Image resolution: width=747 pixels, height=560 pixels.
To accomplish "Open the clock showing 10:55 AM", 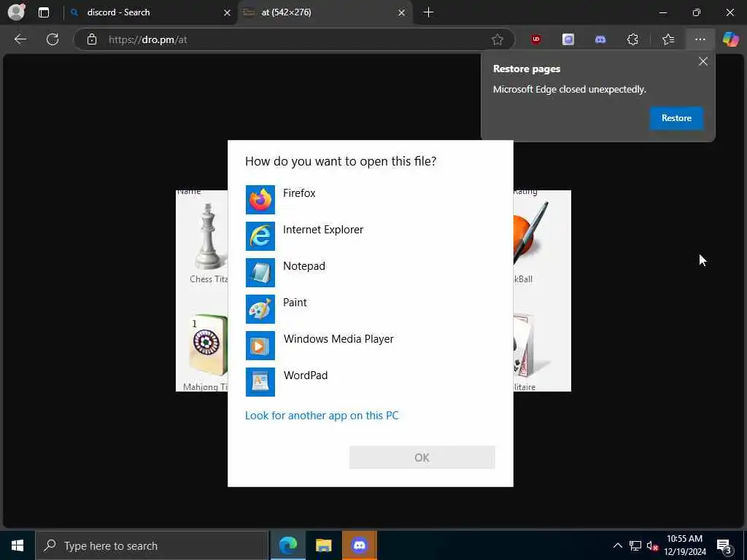I will click(685, 545).
